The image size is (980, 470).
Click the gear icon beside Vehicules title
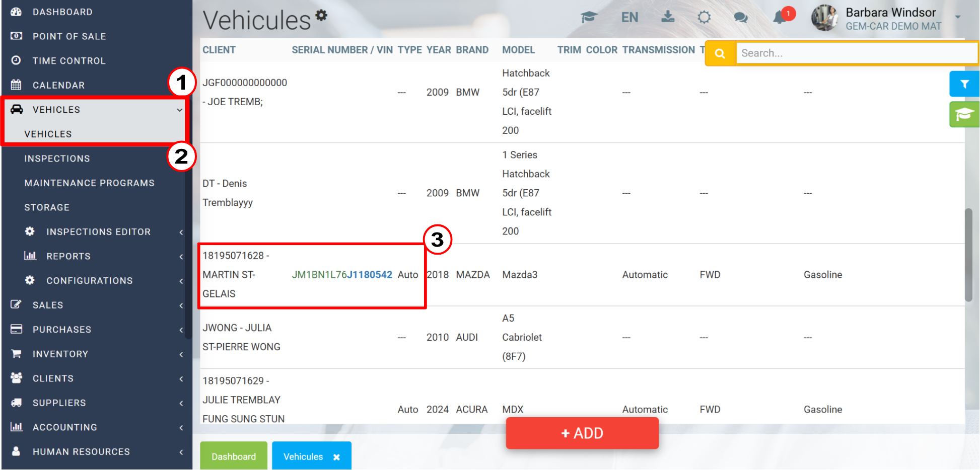(x=321, y=15)
